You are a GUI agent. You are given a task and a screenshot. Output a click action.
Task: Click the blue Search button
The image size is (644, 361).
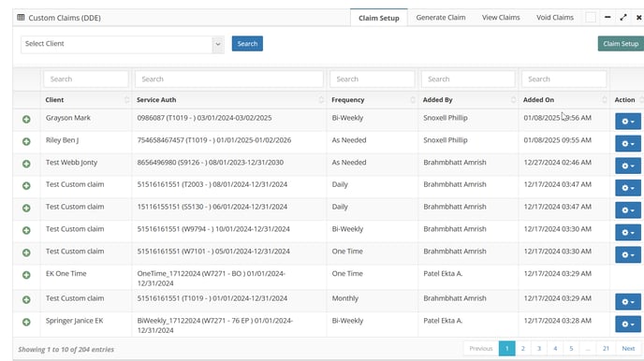247,43
